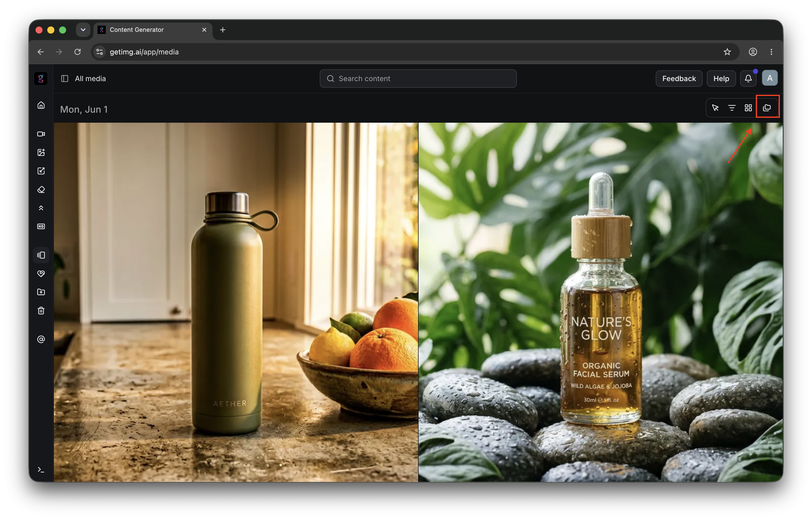Open the browser profile icon
Screen dimensions: 812x520
pyautogui.click(x=752, y=52)
